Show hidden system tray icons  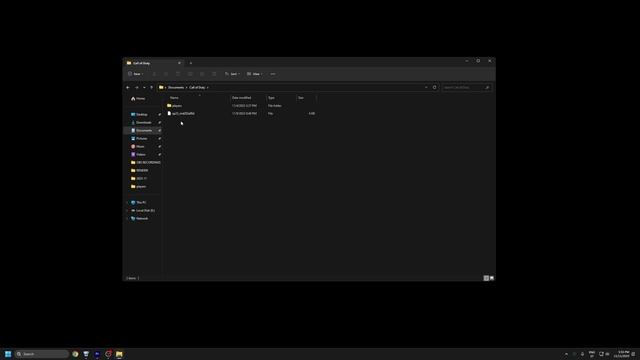tap(566, 354)
